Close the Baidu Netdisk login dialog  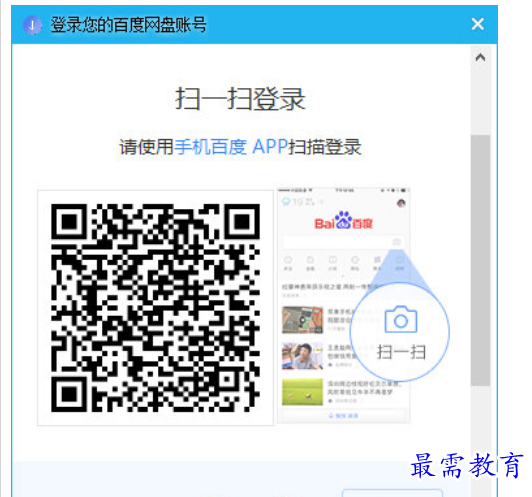click(477, 24)
